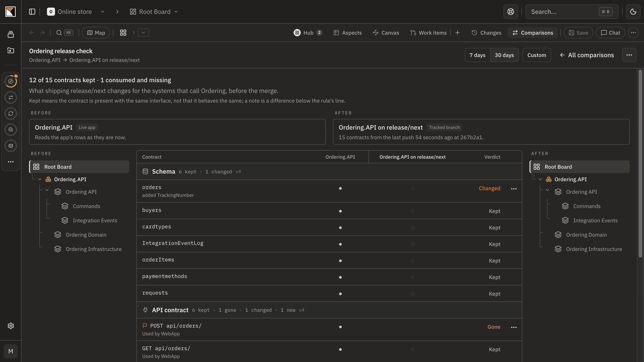Click the Changed verdict on orders

489,188
